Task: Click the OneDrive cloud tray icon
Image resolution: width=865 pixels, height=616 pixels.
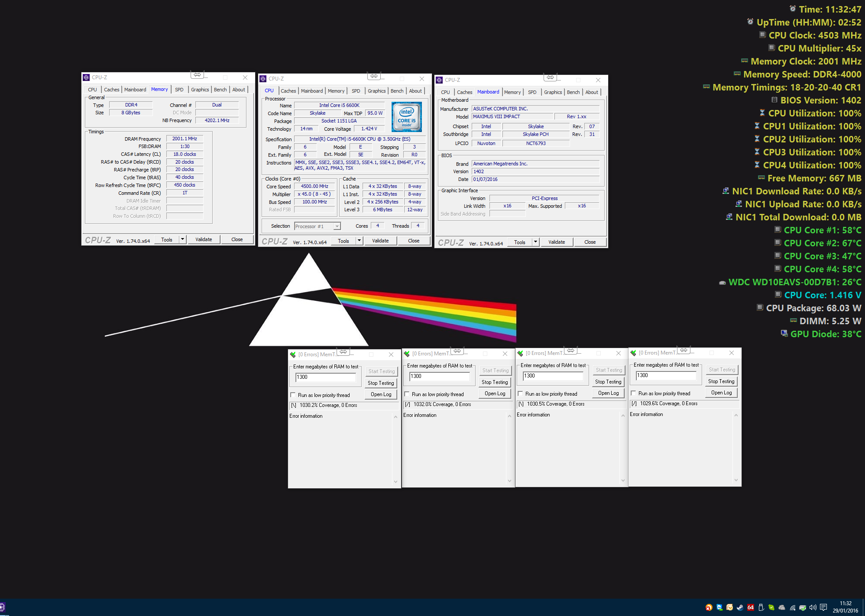Action: [x=782, y=607]
